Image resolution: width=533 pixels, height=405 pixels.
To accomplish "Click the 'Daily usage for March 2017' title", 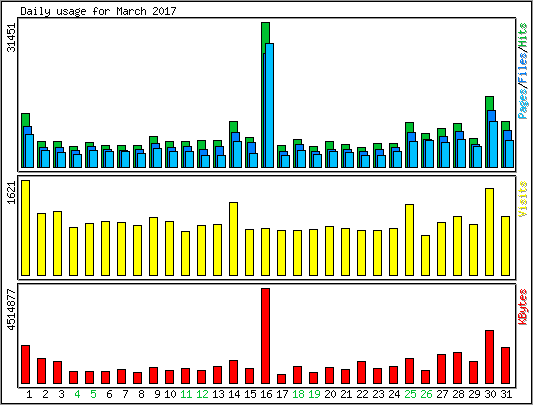I will click(98, 11).
